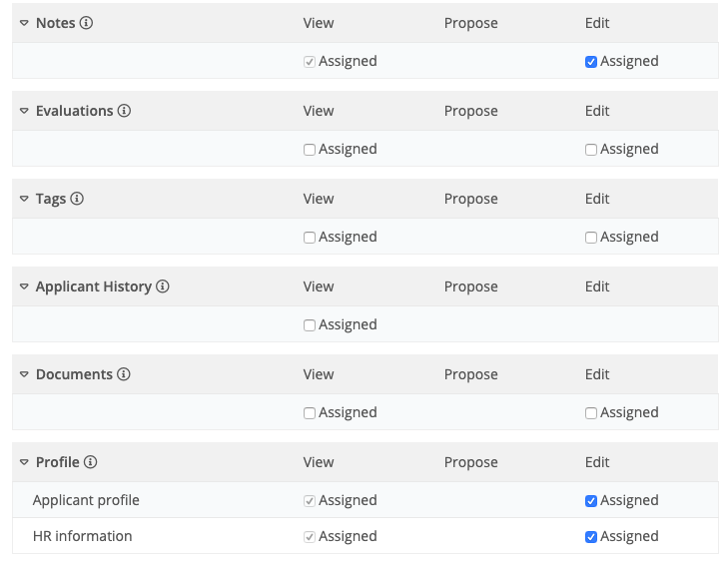This screenshot has width=728, height=565.
Task: Collapse the Tags section arrow
Action: pos(24,199)
